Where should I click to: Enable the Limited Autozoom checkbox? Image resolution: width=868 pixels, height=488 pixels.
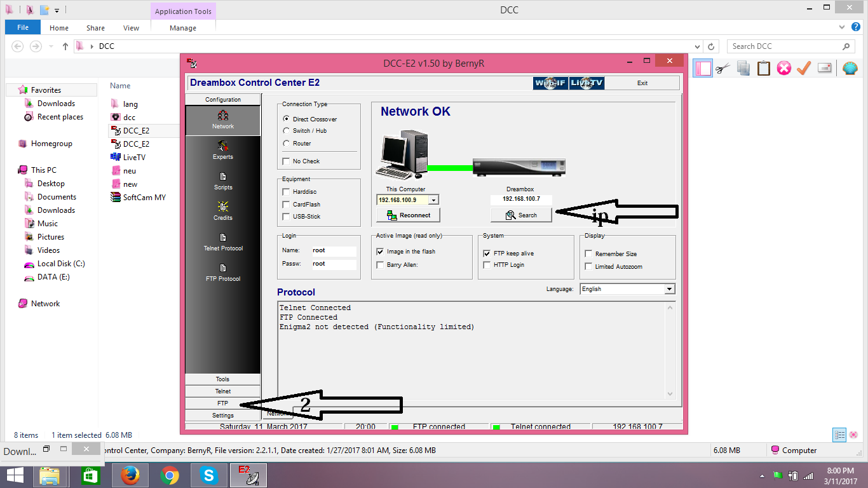click(588, 267)
